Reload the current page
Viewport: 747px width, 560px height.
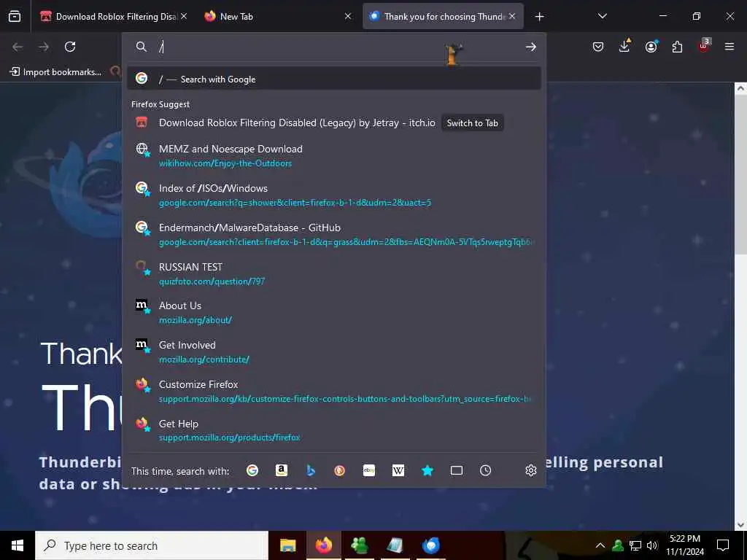70,47
